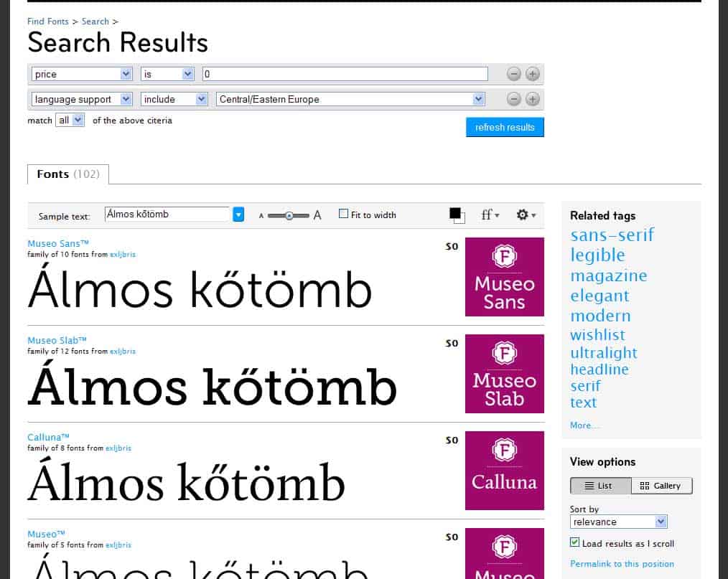This screenshot has width=728, height=579.
Task: Remove the language support criteria with minus icon
Action: click(x=513, y=100)
